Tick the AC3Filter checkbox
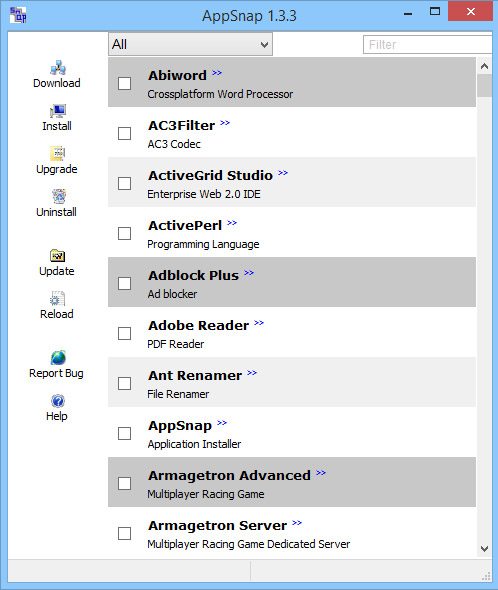 click(x=125, y=133)
